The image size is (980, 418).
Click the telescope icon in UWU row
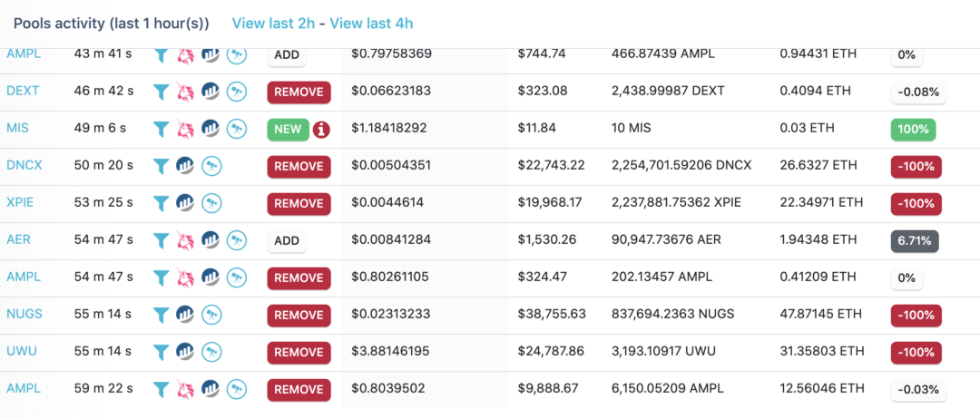point(211,352)
